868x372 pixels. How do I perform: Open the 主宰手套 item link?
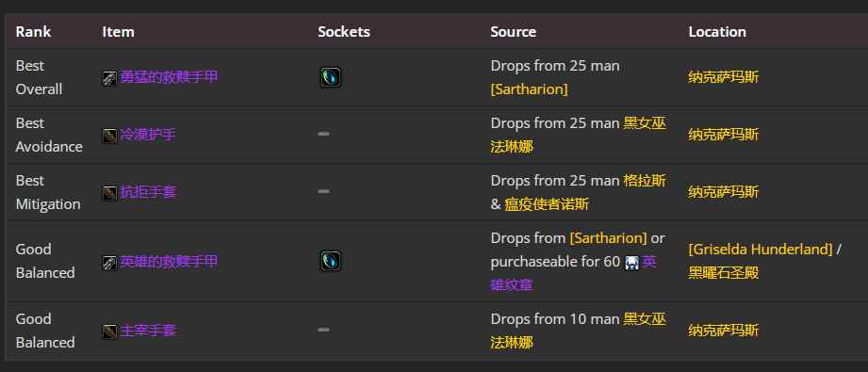coord(148,332)
